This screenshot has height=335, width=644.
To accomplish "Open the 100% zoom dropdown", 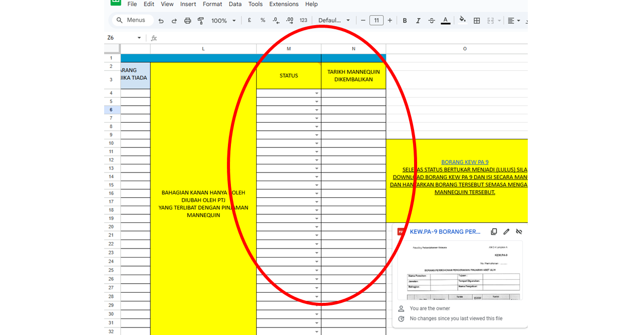I will 223,21.
